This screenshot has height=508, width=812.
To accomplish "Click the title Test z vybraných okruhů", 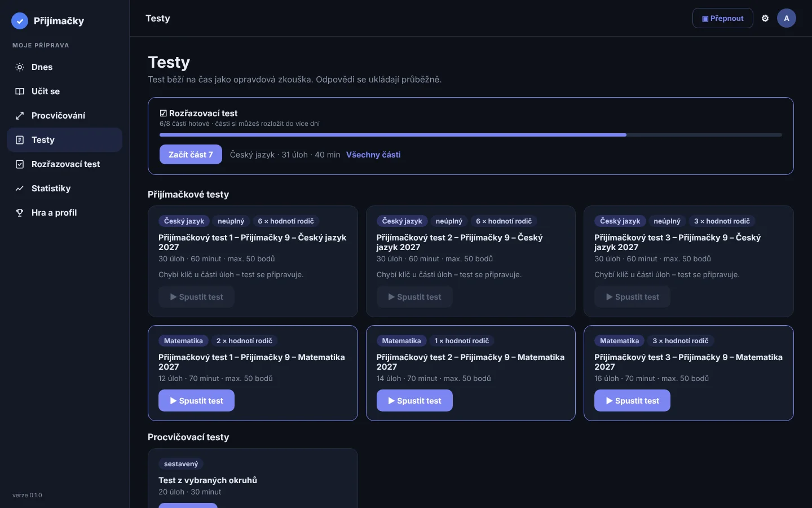I will pyautogui.click(x=208, y=480).
